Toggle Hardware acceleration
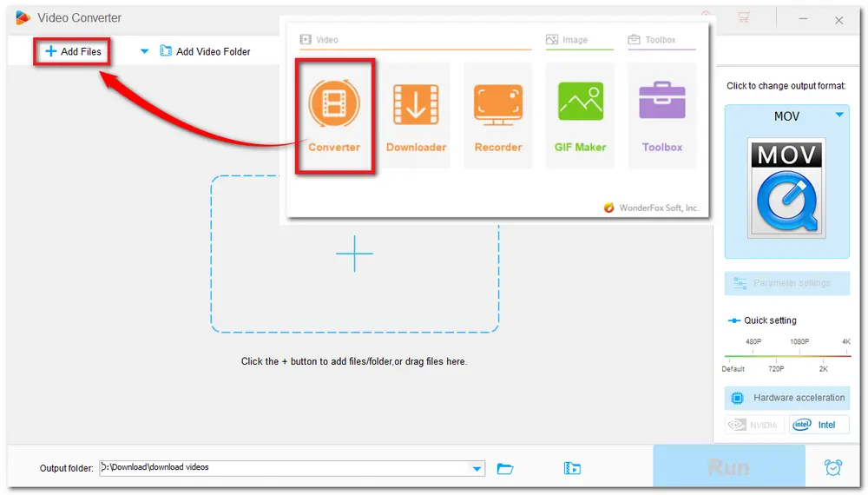The width and height of the screenshot is (868, 495). coord(787,398)
